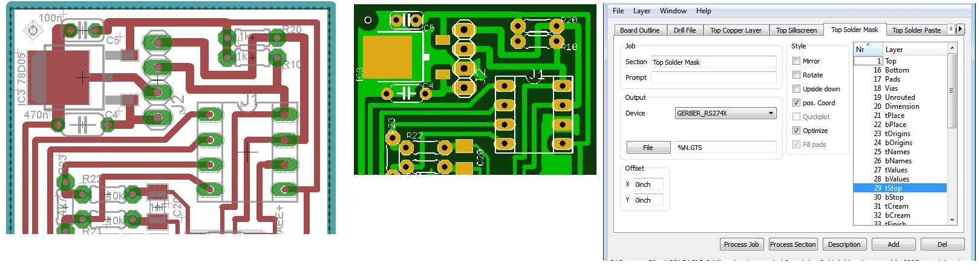Click the origin crosshair on the board layout

click(33, 31)
